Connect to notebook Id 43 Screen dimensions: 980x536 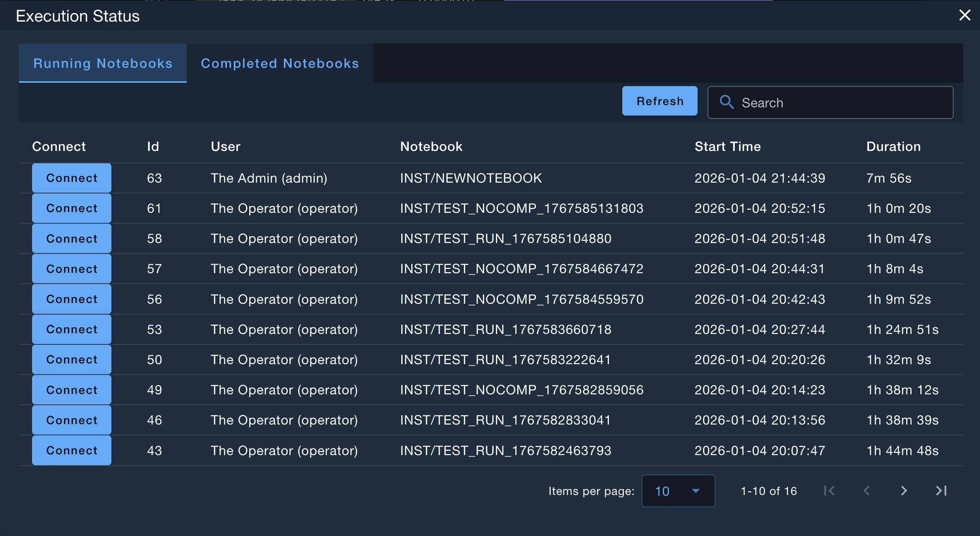(72, 450)
